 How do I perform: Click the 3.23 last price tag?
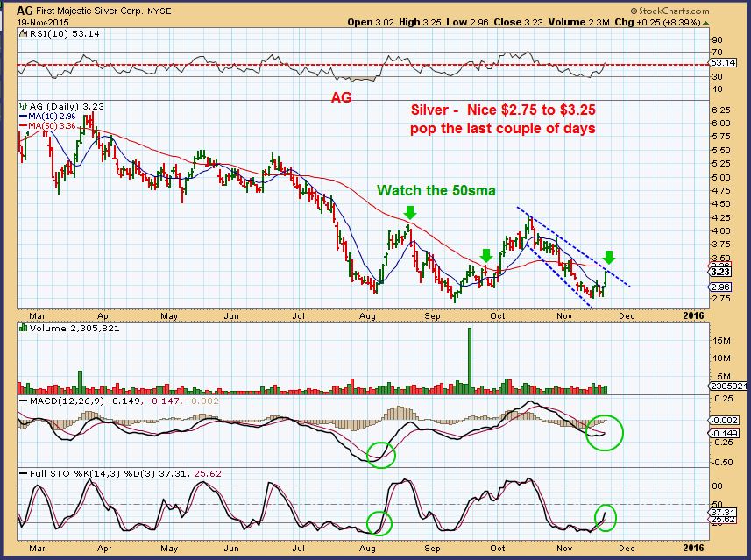[720, 272]
